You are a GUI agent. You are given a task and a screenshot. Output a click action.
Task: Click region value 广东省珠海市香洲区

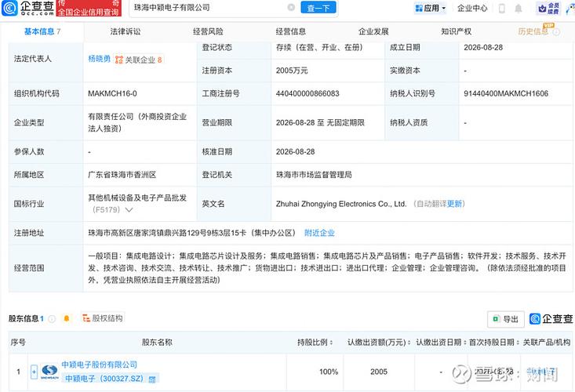(122, 175)
